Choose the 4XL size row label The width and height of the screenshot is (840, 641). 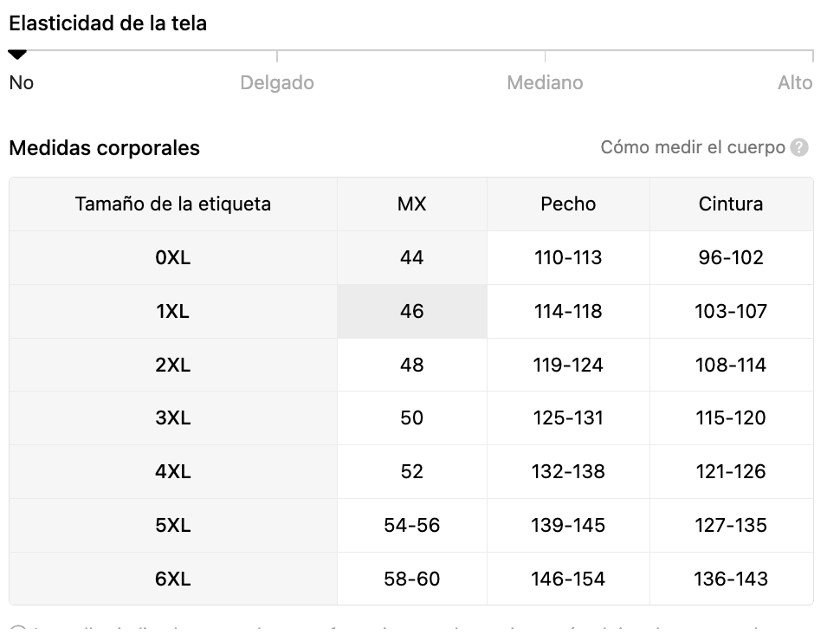[173, 471]
